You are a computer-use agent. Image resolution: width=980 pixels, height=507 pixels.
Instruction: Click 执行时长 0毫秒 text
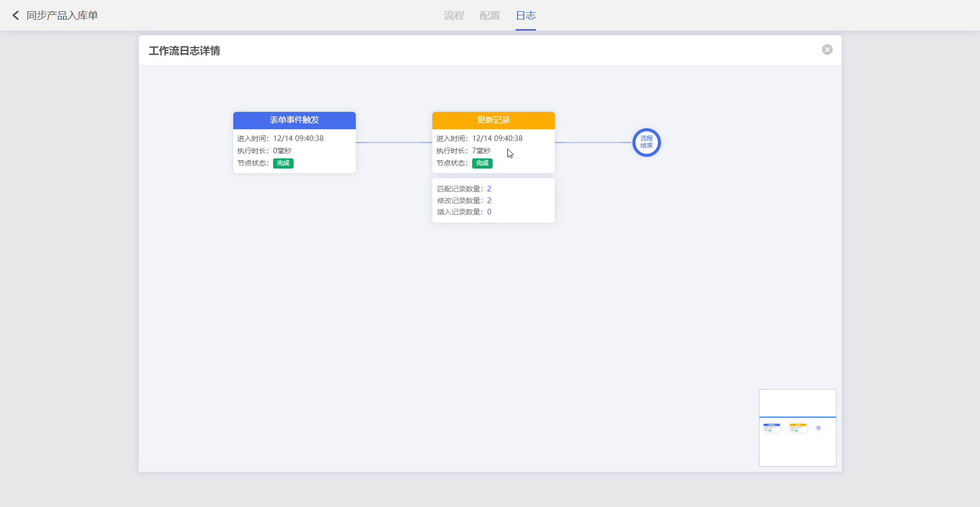[x=264, y=151]
